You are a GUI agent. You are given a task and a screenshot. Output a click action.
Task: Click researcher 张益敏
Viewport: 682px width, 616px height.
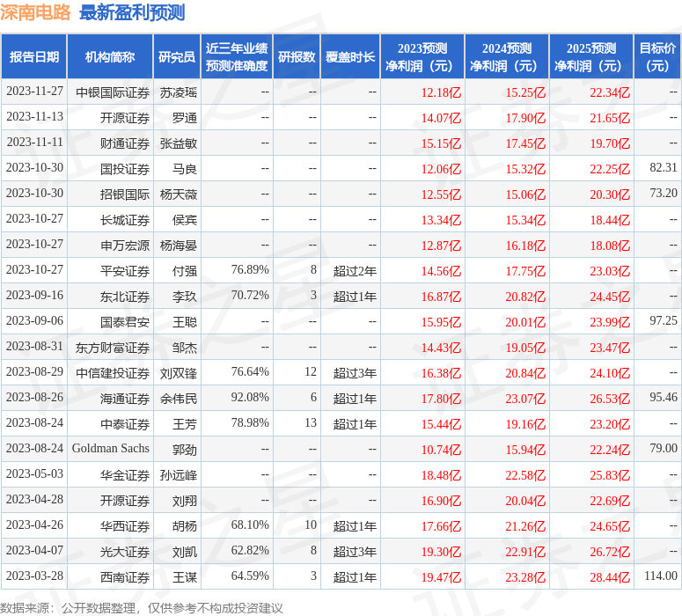pos(179,143)
